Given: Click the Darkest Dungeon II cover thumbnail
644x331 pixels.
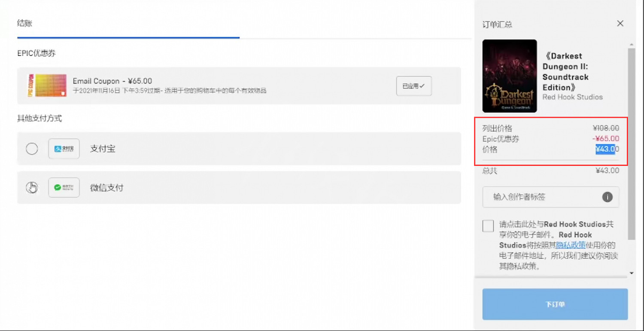Looking at the screenshot, I should tap(510, 76).
